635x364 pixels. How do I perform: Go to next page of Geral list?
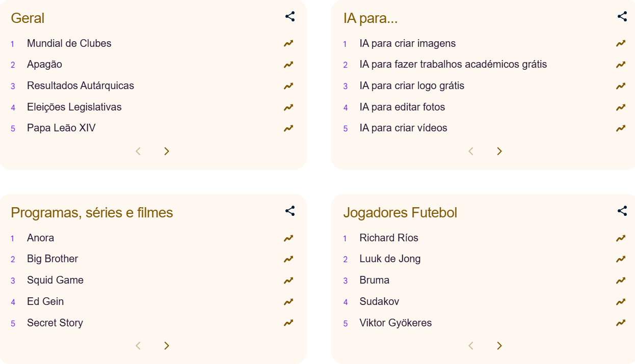(x=167, y=151)
